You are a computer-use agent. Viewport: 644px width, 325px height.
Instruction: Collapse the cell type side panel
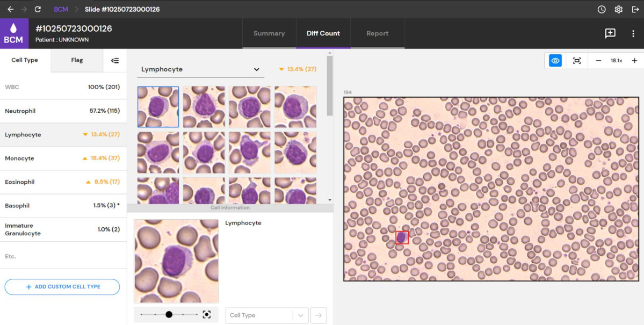[x=115, y=60]
